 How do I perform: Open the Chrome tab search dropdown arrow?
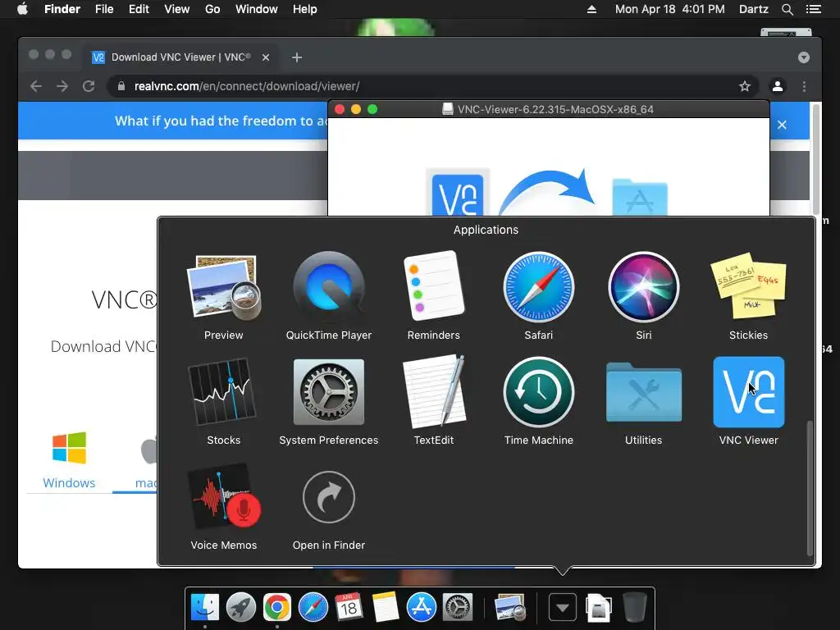tap(804, 57)
